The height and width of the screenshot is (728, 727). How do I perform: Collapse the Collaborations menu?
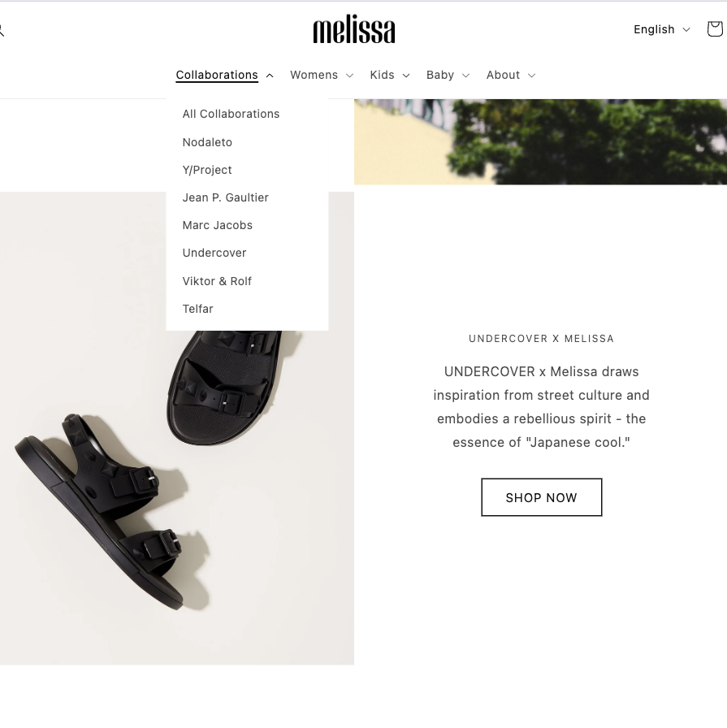click(225, 76)
